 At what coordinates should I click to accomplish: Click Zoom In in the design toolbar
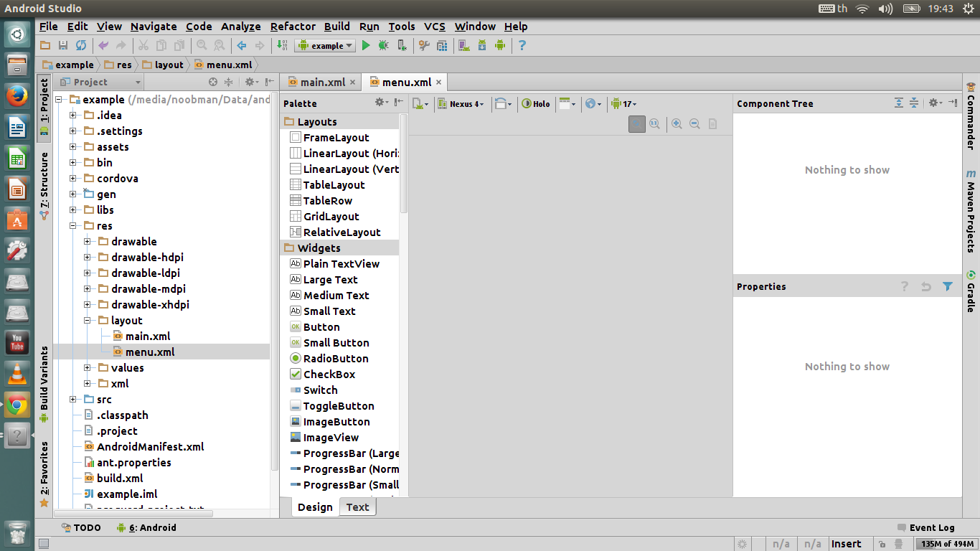pos(677,124)
